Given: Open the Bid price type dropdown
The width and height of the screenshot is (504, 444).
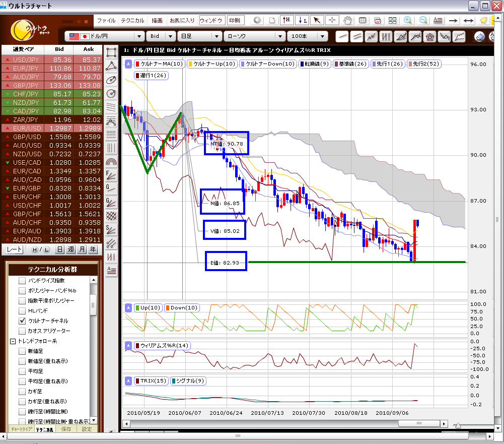Looking at the screenshot, I should tap(170, 36).
